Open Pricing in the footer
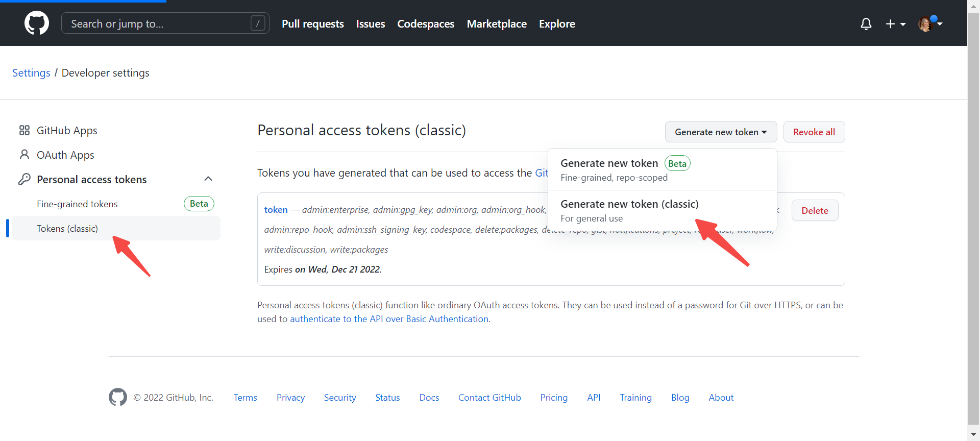The image size is (980, 441). tap(554, 397)
